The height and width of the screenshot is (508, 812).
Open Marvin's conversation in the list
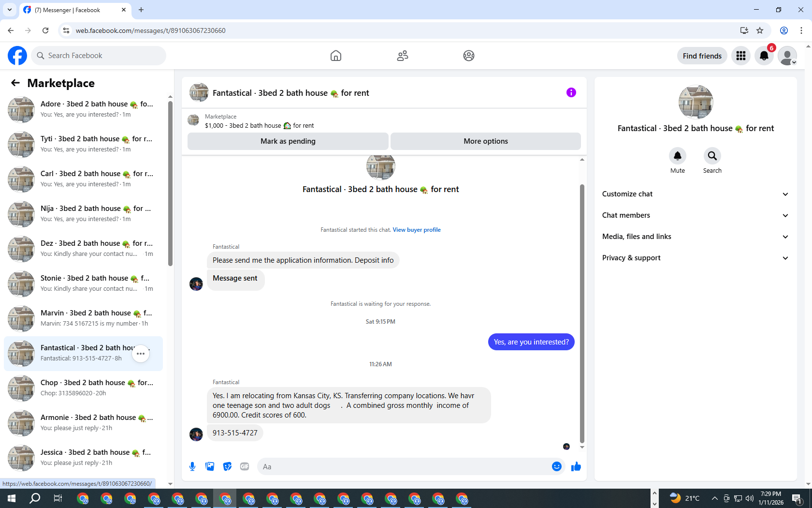click(x=83, y=318)
